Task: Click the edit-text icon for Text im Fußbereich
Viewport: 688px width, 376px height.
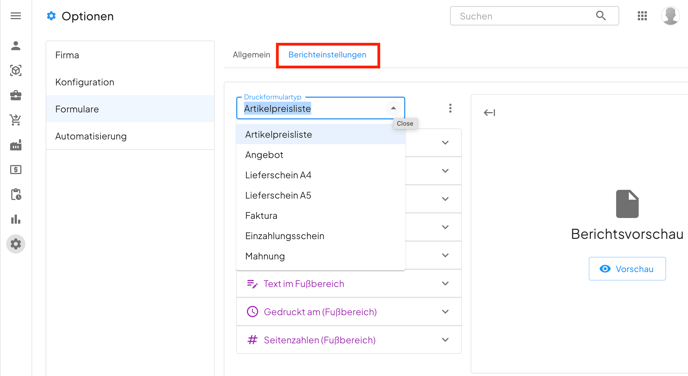Action: click(252, 284)
